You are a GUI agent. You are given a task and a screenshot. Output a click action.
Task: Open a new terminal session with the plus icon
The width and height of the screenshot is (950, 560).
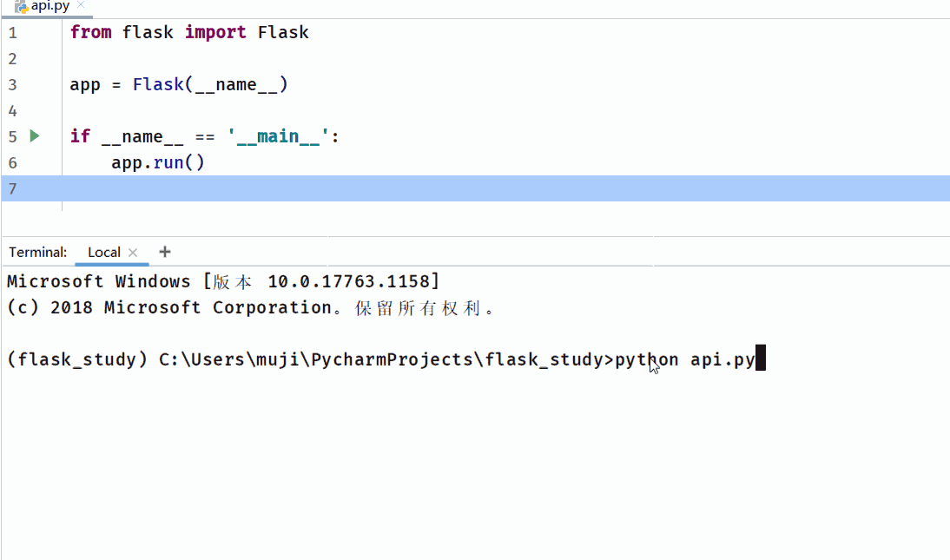pos(164,252)
